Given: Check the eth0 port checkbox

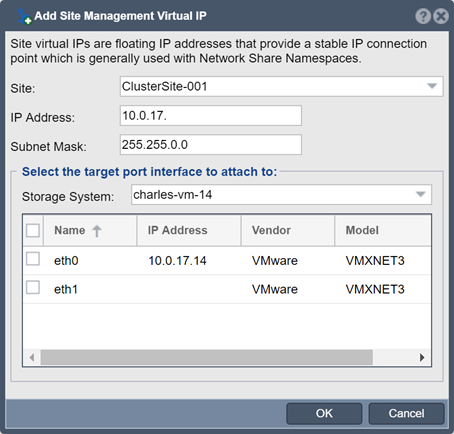Looking at the screenshot, I should [33, 259].
